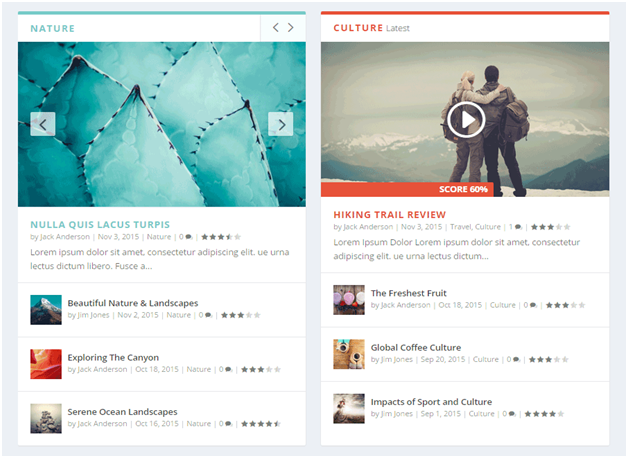Click the play button on hiking video

point(465,120)
